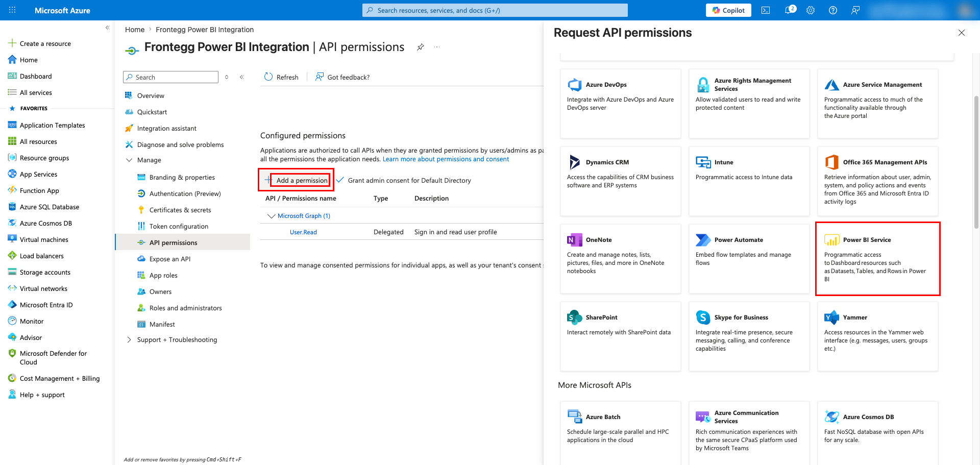Expand Support + Troubleshooting section

click(129, 339)
